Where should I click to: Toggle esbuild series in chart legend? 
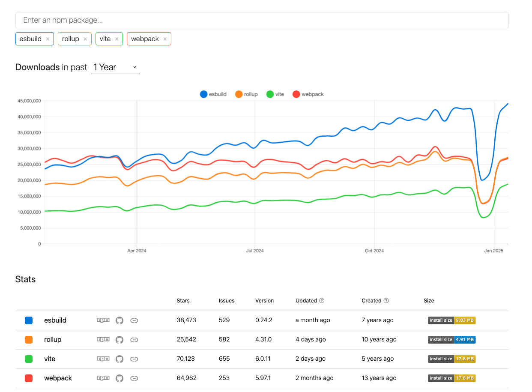[213, 94]
